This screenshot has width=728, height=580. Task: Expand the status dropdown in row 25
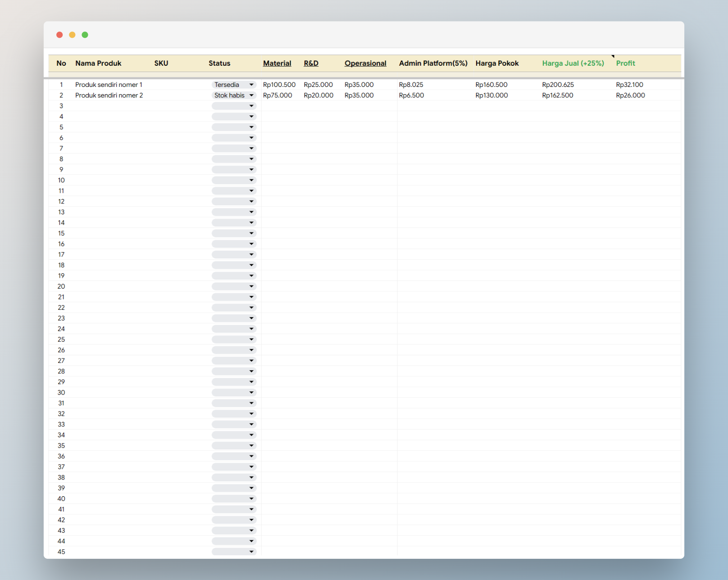coord(234,340)
